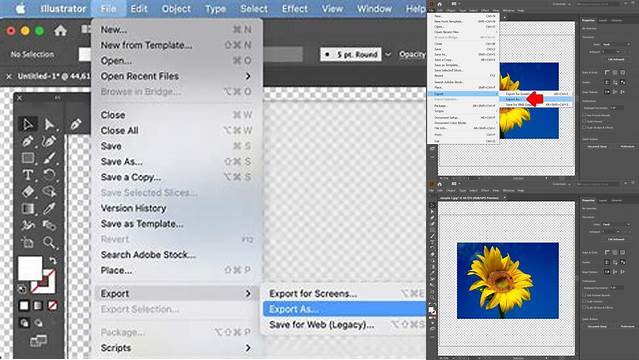
Task: Open the Window menu
Action: pos(374,9)
